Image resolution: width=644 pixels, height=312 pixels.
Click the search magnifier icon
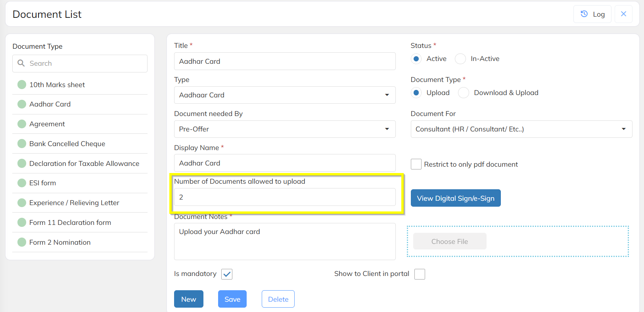(x=21, y=63)
